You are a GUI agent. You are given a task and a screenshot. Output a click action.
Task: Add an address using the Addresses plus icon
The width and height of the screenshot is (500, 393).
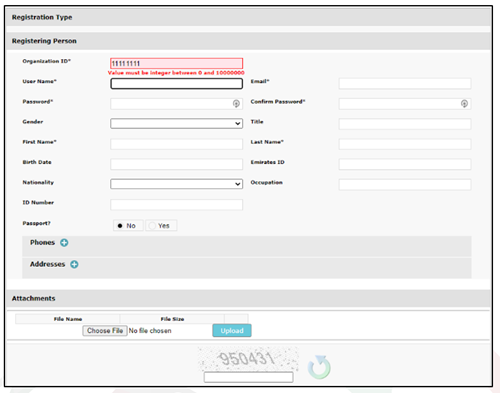(x=74, y=264)
